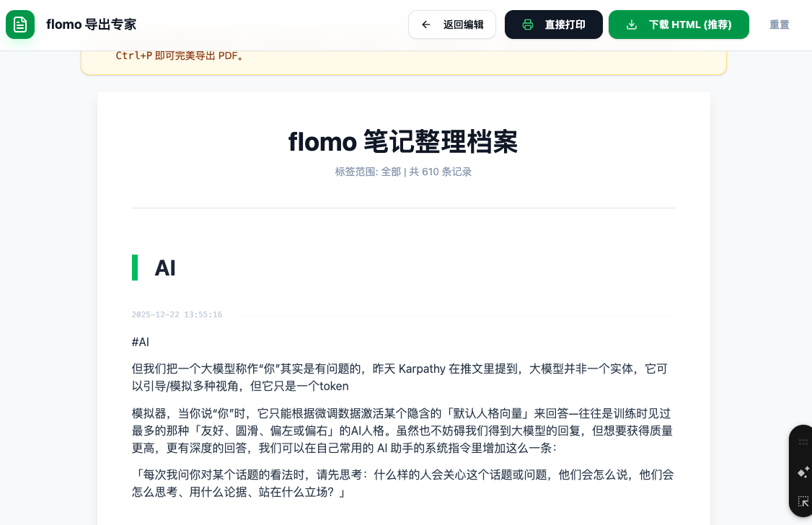Image resolution: width=812 pixels, height=525 pixels.
Task: Click the 2025-12-22 13:55:16 timestamp
Action: 177,315
